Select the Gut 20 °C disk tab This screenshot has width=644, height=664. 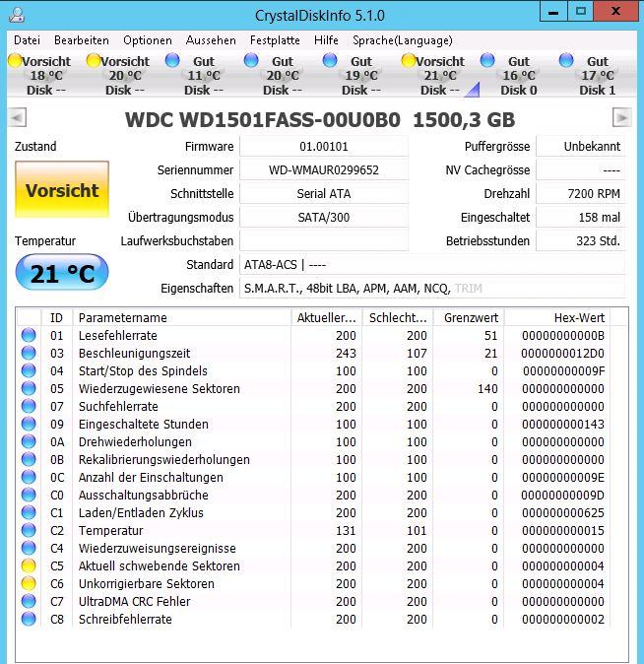pos(282,76)
